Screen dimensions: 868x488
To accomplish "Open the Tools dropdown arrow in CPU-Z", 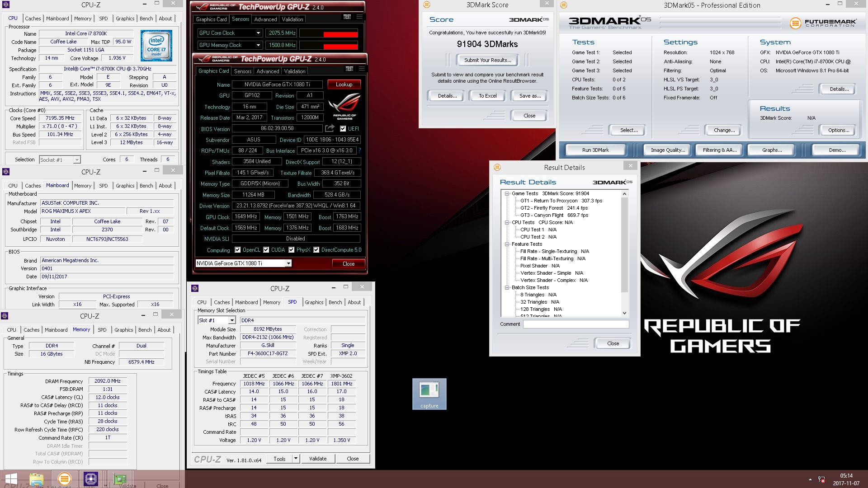I will pos(296,459).
